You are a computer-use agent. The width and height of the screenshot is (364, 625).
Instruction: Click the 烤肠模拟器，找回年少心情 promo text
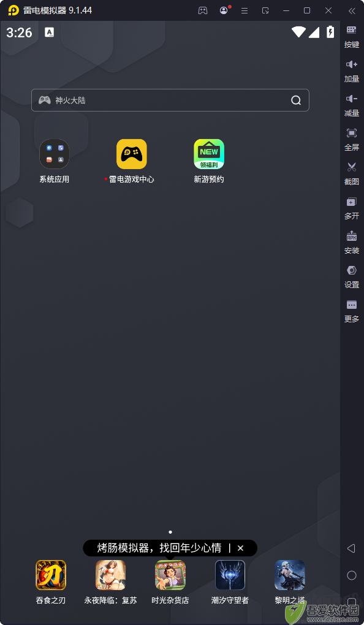coord(159,548)
